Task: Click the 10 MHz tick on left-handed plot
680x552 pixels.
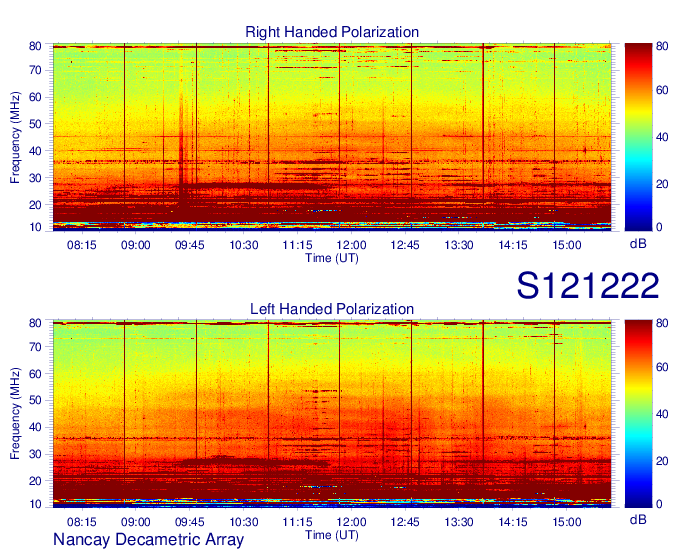Action: pos(35,504)
